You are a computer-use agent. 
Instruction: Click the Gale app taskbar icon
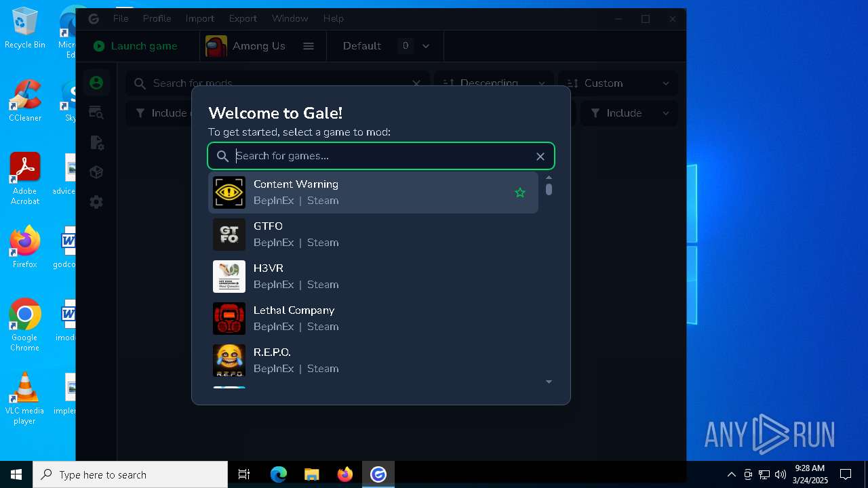click(378, 474)
